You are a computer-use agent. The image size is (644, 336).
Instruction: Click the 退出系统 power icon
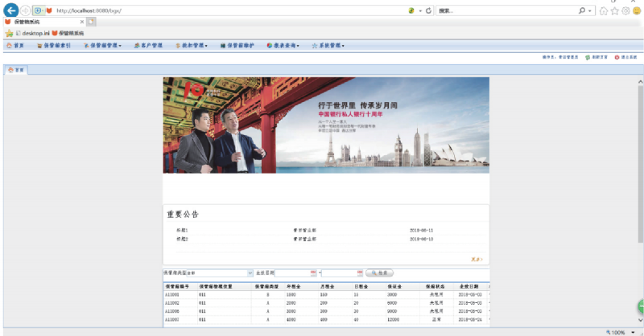click(x=617, y=58)
